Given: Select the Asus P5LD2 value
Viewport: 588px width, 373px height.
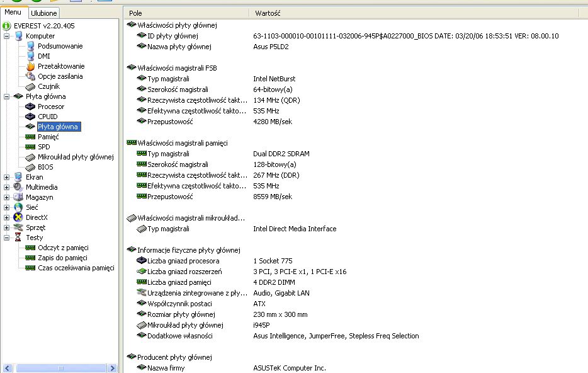Looking at the screenshot, I should click(x=271, y=47).
